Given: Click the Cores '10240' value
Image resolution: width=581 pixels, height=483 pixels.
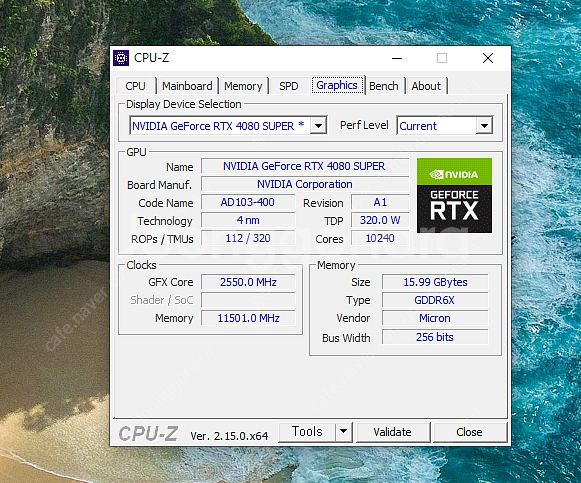Looking at the screenshot, I should click(x=380, y=238).
